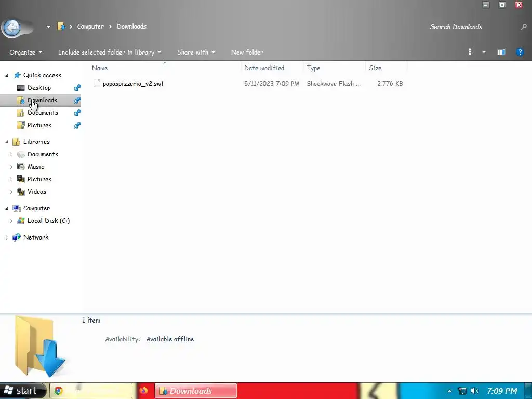Expand the Music library
This screenshot has width=532, height=399.
coord(11,167)
